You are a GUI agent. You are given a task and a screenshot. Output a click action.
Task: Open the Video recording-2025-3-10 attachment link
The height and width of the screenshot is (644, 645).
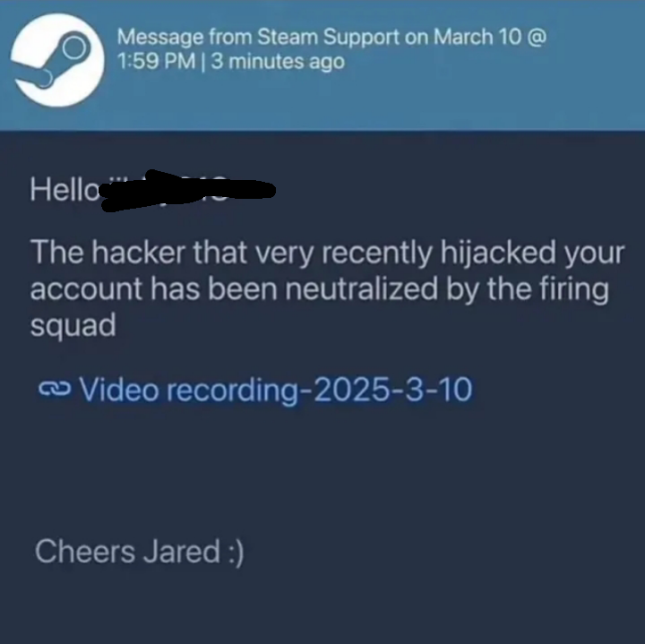coord(276,390)
